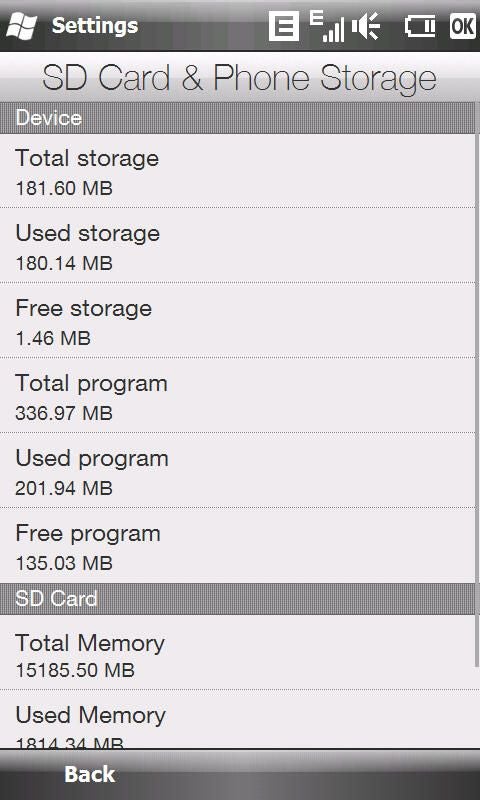Tap the speaker volume icon
Screen dimensions: 480x800
[x=366, y=26]
